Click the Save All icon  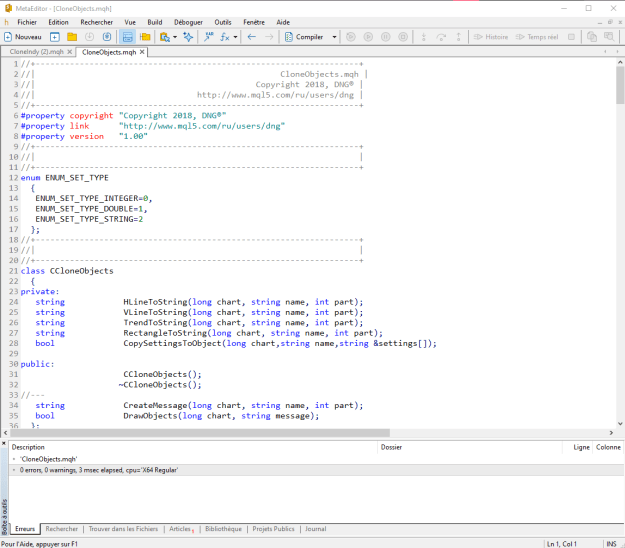[x=107, y=37]
